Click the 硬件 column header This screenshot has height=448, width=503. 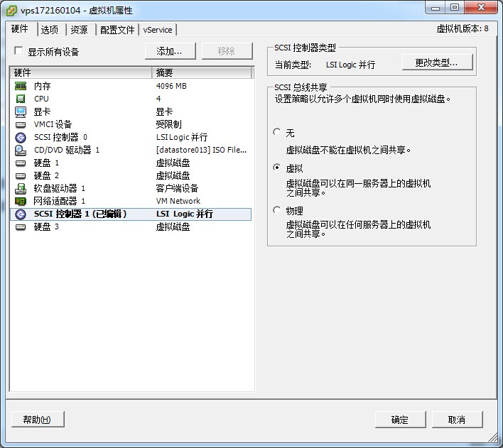point(81,73)
